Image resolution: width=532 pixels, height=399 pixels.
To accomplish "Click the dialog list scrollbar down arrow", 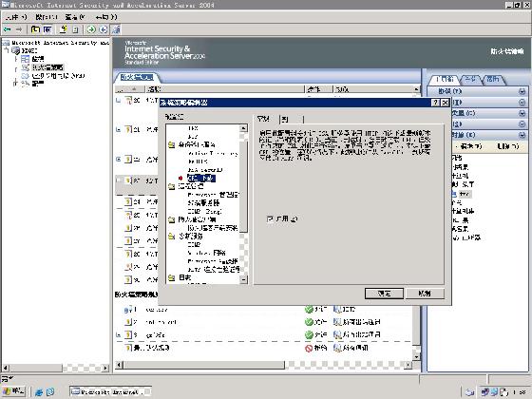I will 243,279.
